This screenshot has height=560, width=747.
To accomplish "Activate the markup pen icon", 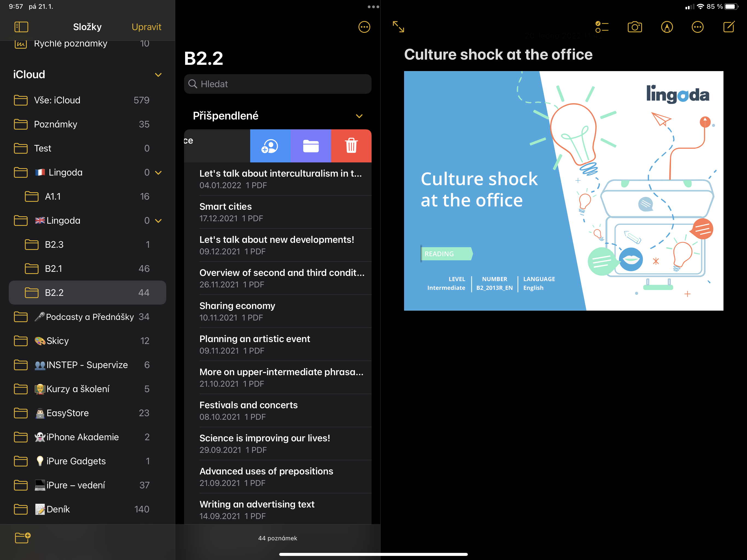I will pyautogui.click(x=666, y=27).
